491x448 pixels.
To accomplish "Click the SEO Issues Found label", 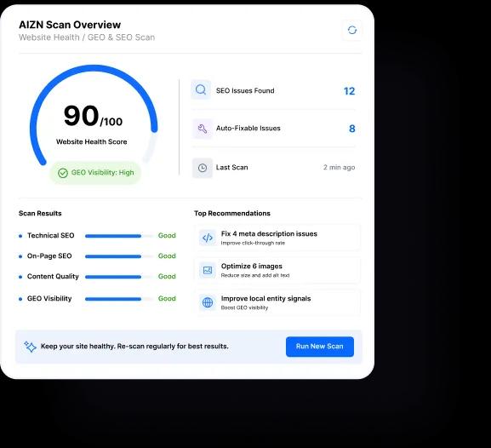I will point(245,90).
